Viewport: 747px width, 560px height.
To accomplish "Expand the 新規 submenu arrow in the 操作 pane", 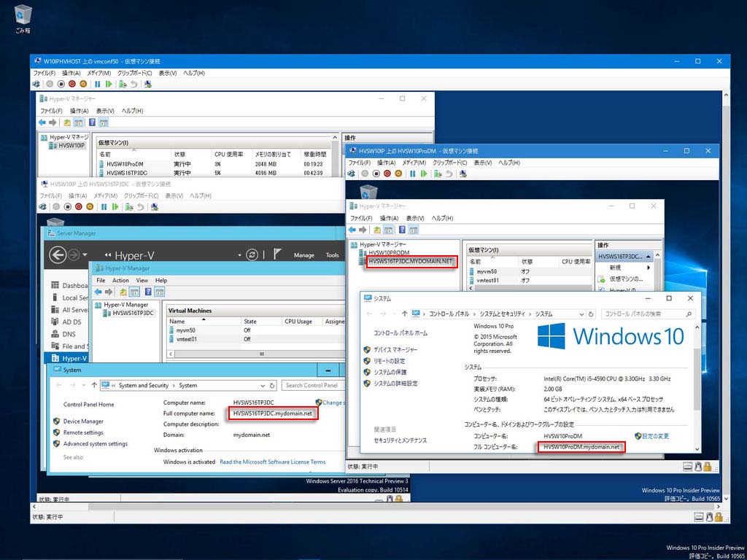I will 649,268.
